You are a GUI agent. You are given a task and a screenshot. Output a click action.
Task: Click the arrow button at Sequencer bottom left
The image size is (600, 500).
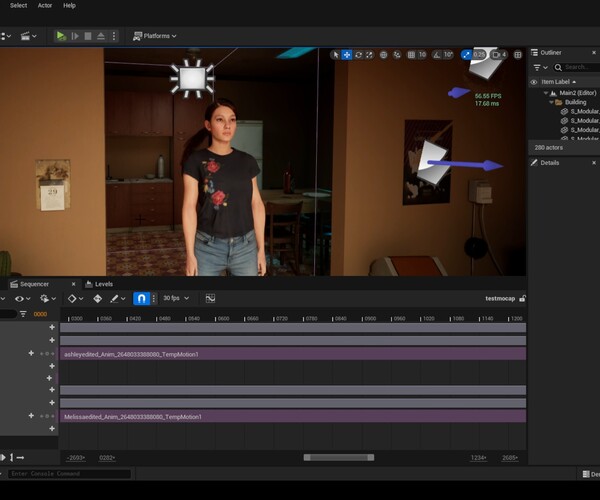pyautogui.click(x=21, y=458)
